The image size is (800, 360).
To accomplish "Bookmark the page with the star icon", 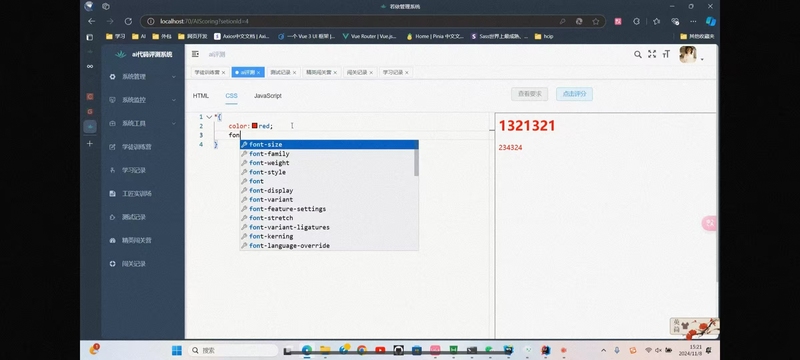I will tap(595, 21).
